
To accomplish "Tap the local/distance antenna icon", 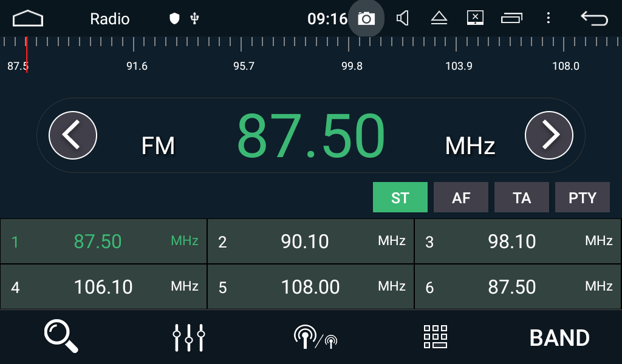I will click(315, 337).
